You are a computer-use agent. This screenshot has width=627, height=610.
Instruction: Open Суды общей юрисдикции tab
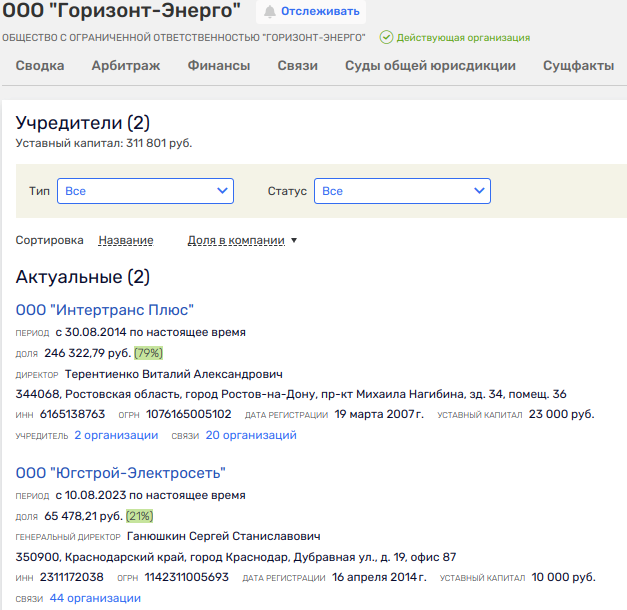(x=430, y=66)
